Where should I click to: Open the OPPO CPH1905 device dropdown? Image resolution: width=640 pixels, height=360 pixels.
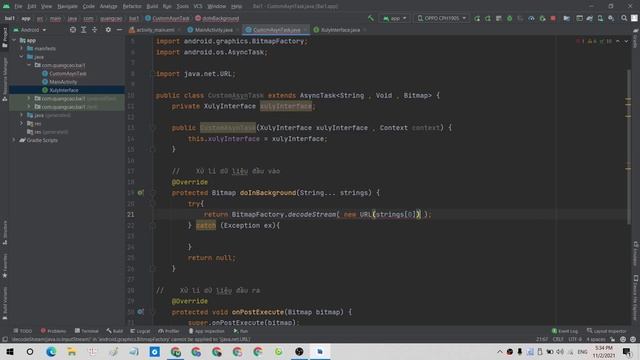coord(441,18)
